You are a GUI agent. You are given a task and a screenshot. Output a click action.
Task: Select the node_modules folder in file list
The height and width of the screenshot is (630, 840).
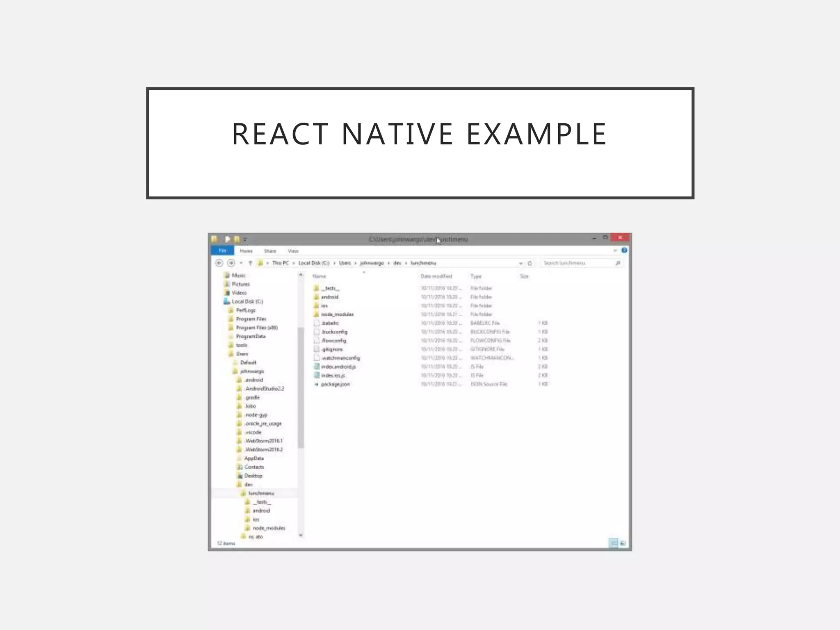(x=337, y=314)
